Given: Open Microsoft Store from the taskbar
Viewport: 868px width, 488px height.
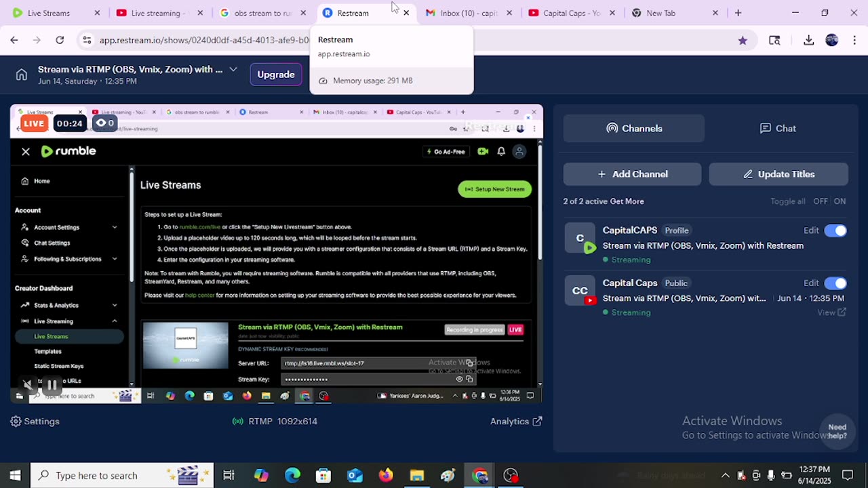Looking at the screenshot, I should (323, 475).
